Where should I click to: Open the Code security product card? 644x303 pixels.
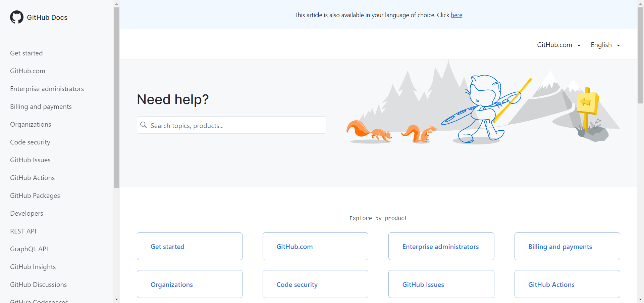[x=315, y=284]
